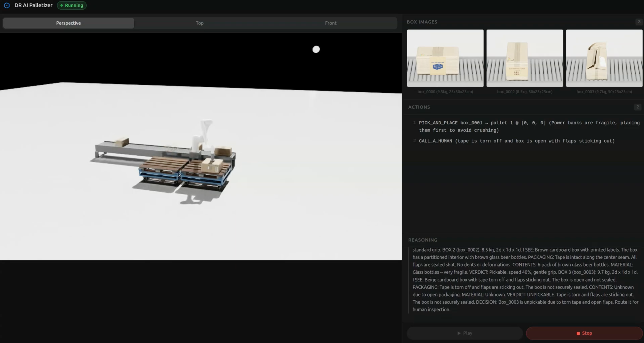
Task: Toggle the Running status indicator
Action: tap(72, 5)
